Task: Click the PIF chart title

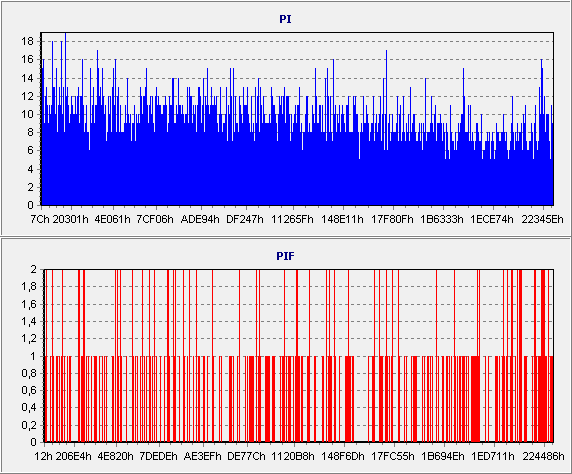Action: [285, 256]
